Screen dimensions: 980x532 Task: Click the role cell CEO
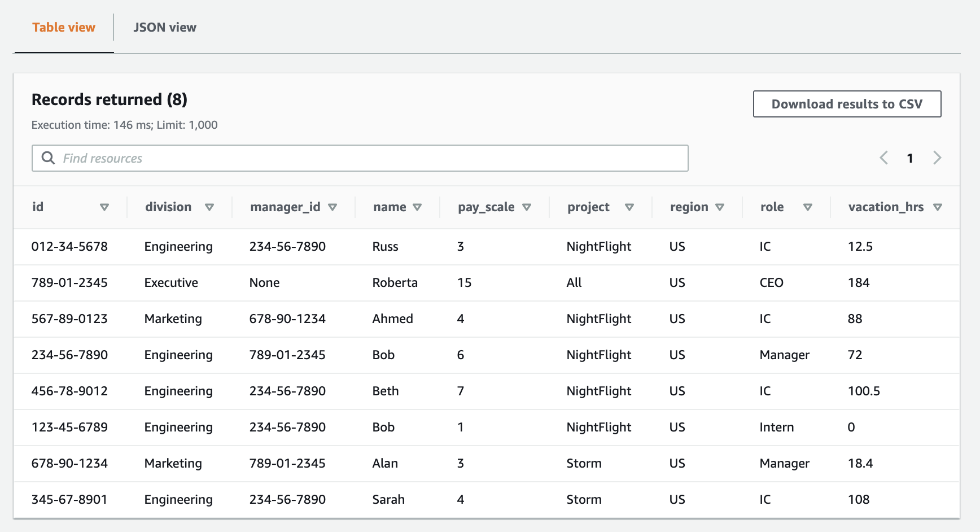pos(771,282)
